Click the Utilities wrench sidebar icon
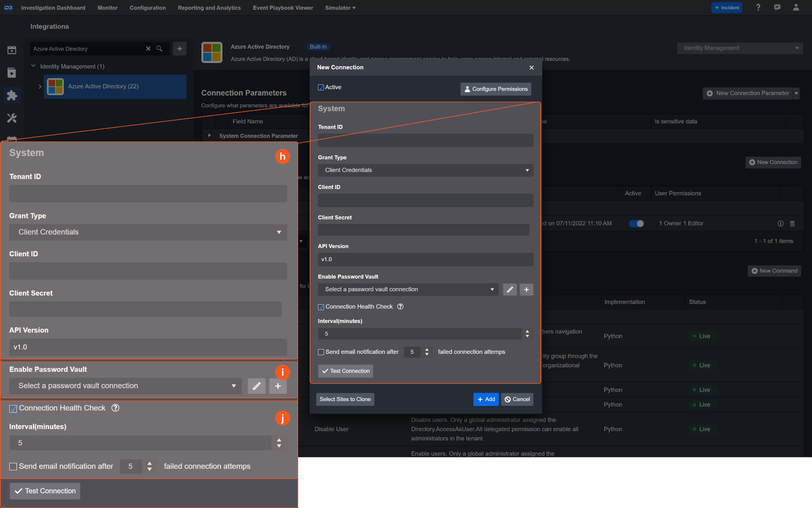Image resolution: width=812 pixels, height=508 pixels. (x=12, y=118)
